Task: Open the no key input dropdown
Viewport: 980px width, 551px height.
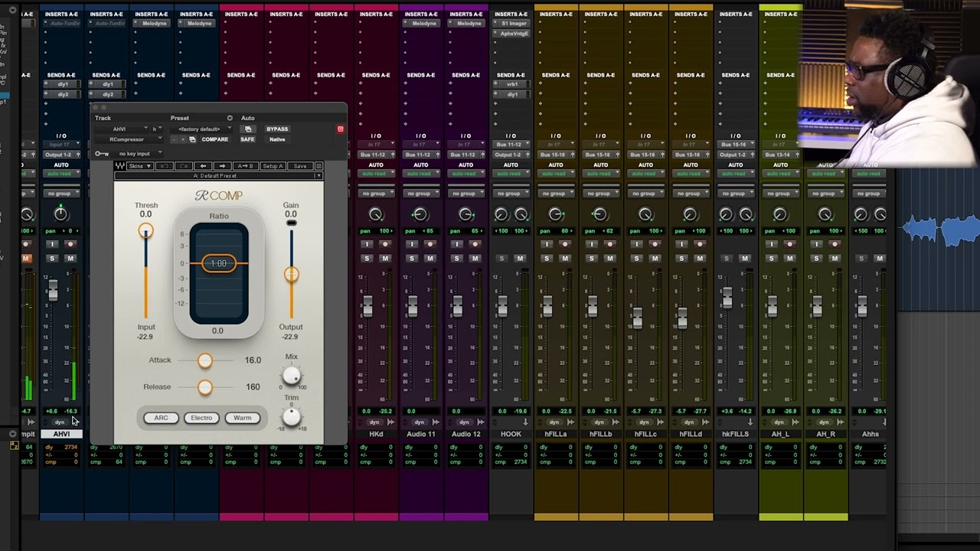Action: pyautogui.click(x=137, y=154)
